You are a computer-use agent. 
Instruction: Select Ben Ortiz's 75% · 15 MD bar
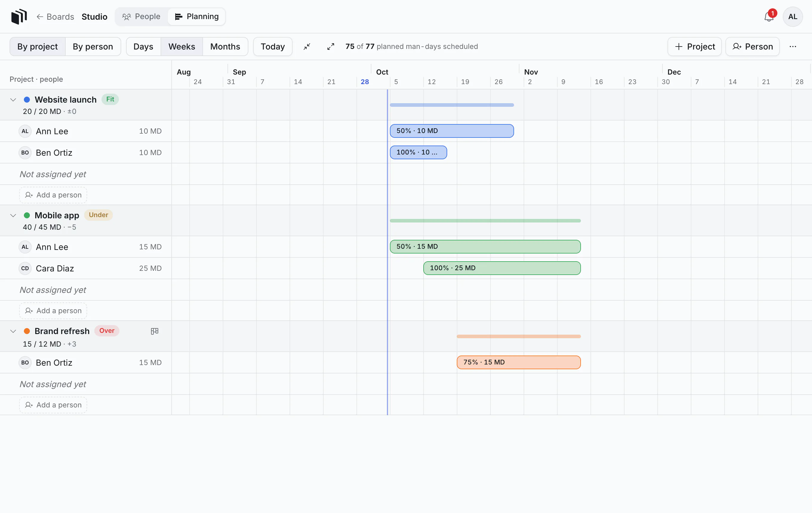tap(519, 363)
